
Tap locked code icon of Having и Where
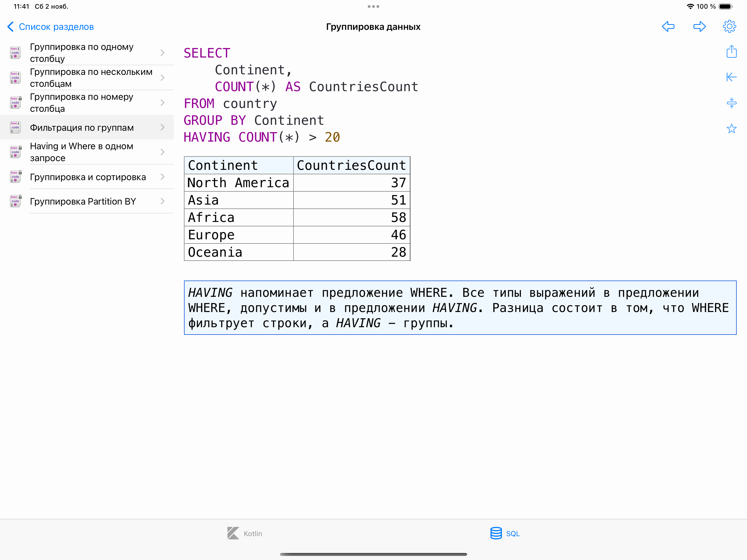click(15, 152)
